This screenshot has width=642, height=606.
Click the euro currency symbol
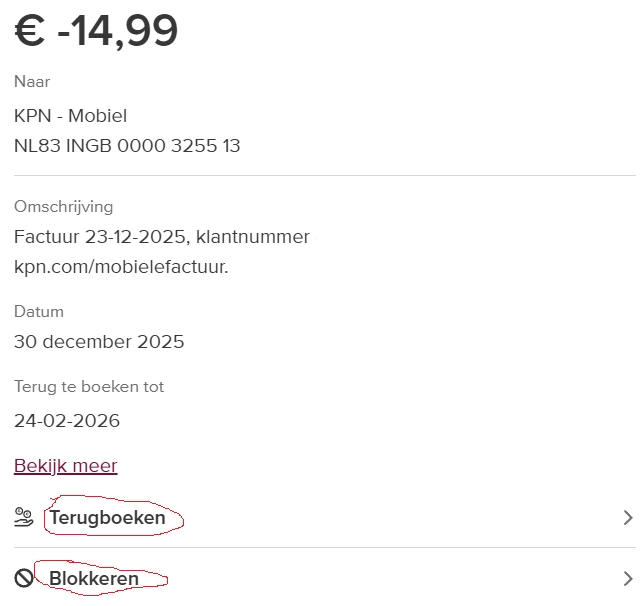point(29,31)
